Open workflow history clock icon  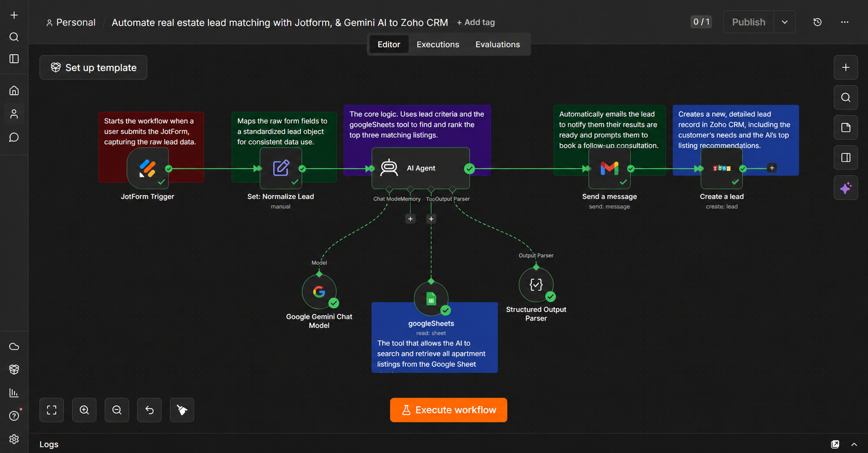[818, 22]
